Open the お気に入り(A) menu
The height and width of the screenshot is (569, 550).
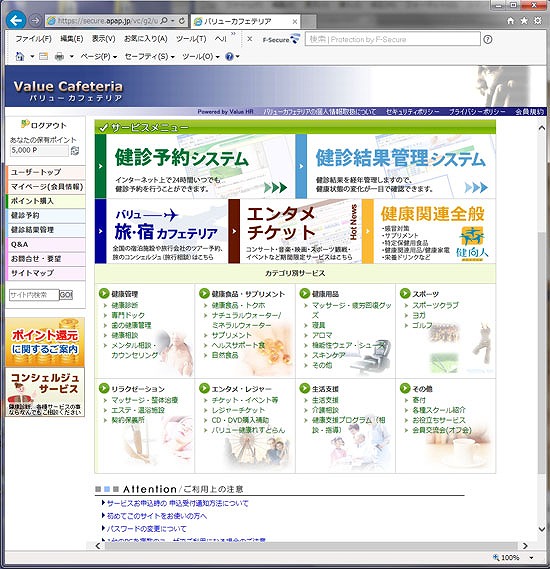[x=145, y=38]
